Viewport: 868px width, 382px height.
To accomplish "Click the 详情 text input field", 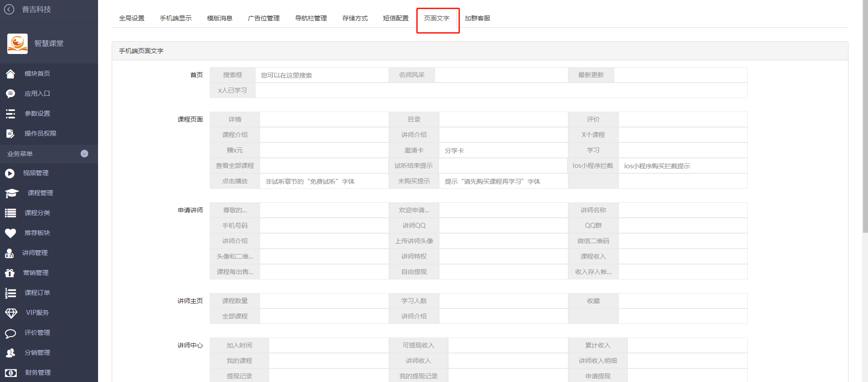I will [324, 120].
